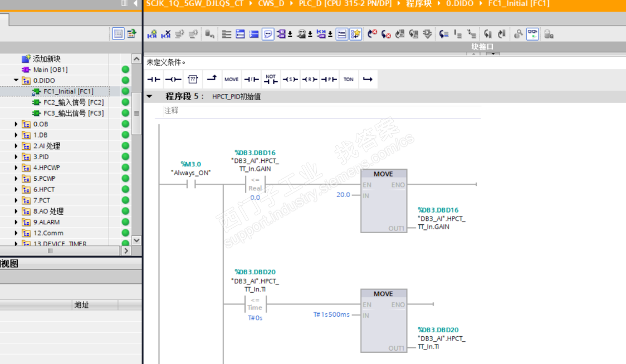
Task: Click 程序块 in breadcrumb path
Action: pyautogui.click(x=419, y=3)
